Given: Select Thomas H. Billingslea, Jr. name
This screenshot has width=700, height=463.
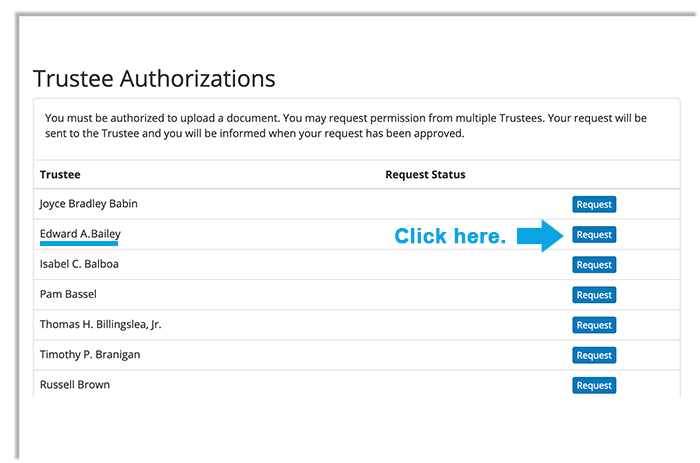Looking at the screenshot, I should click(100, 325).
